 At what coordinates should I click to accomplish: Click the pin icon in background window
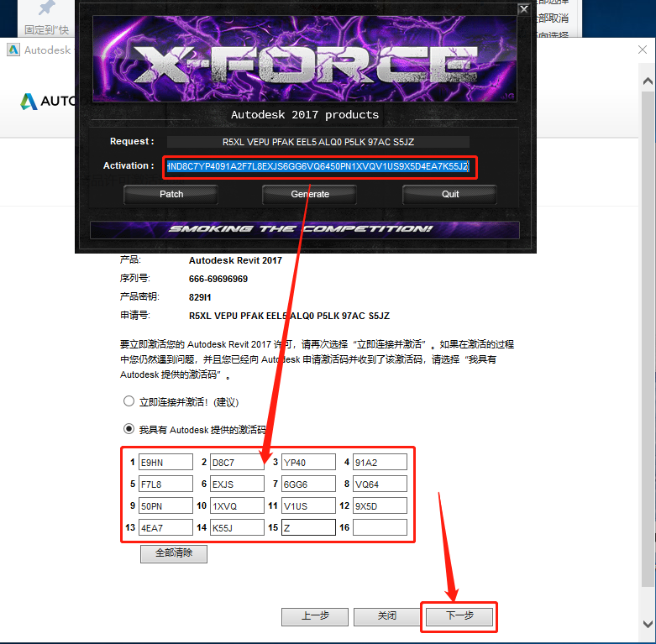46,8
